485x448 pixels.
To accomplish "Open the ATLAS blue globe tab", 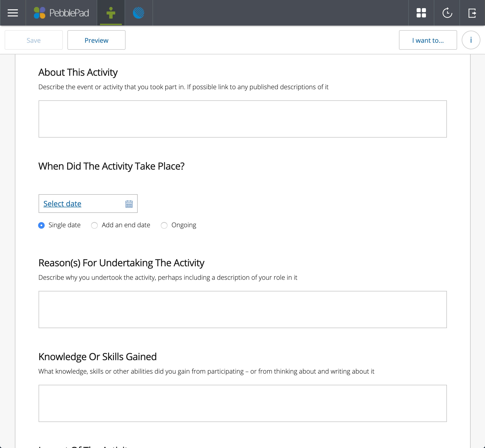I will [x=139, y=13].
